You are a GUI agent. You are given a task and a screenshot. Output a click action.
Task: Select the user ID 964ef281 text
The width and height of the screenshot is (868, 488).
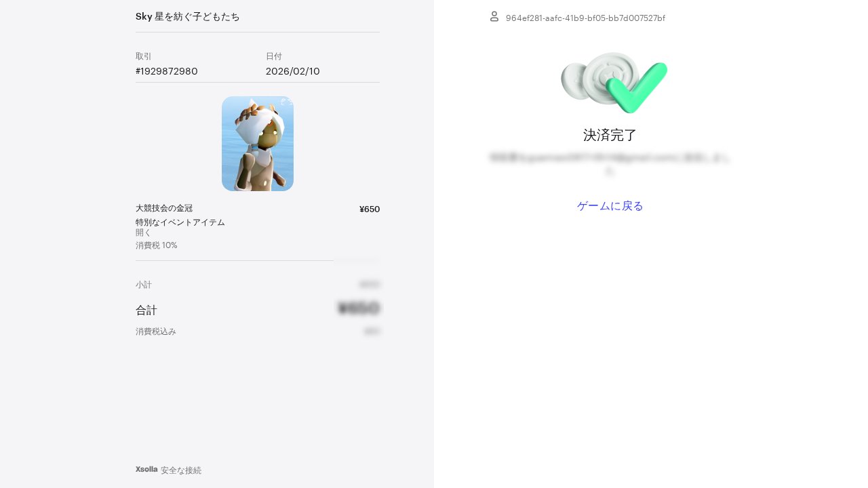point(585,18)
